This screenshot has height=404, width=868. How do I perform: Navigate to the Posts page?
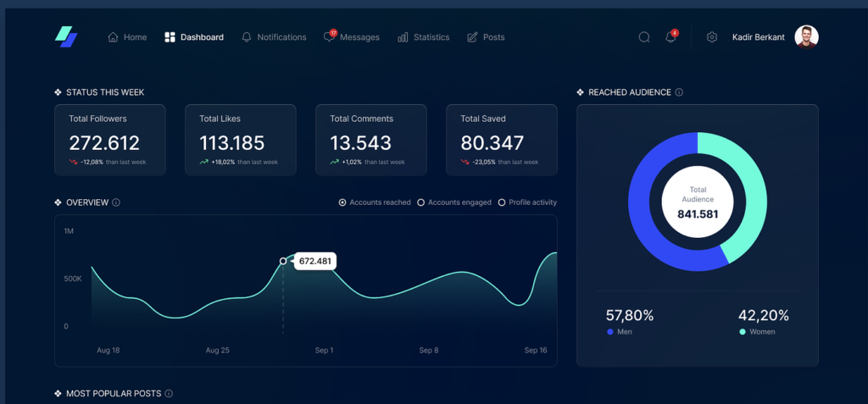[x=486, y=37]
